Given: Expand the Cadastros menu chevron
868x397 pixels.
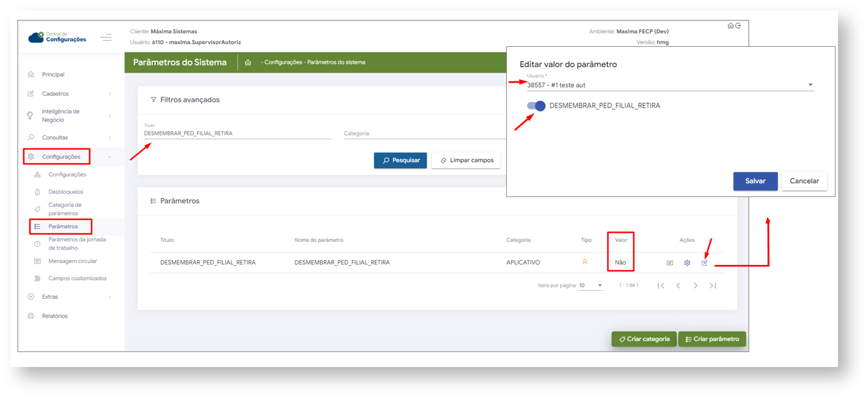Looking at the screenshot, I should point(110,94).
